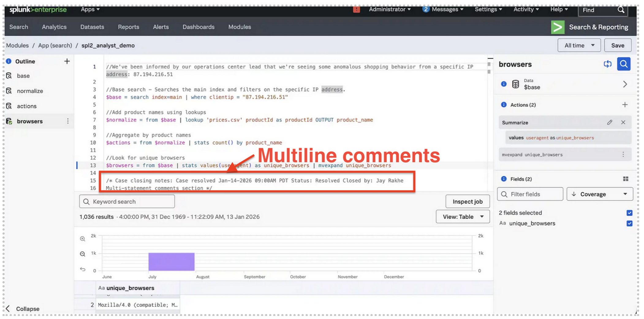The height and width of the screenshot is (319, 644).
Task: Click the mvexpand unique_browsers action
Action: [565, 155]
